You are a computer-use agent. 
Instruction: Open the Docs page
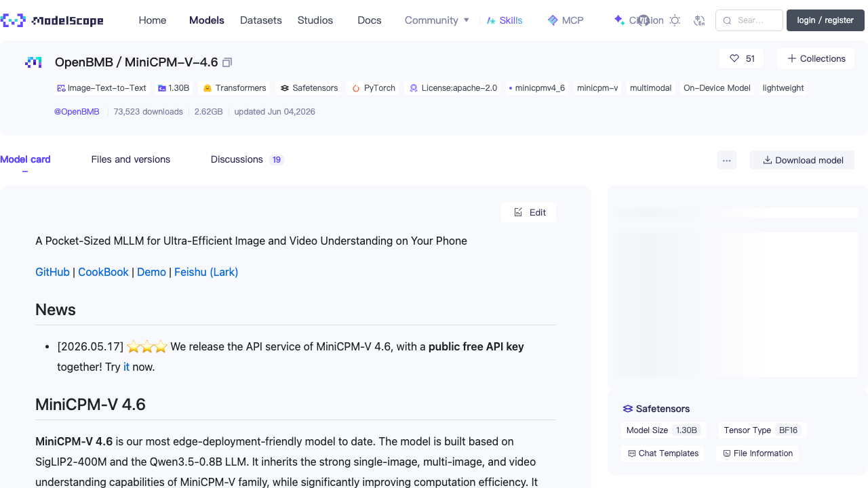[x=370, y=20]
